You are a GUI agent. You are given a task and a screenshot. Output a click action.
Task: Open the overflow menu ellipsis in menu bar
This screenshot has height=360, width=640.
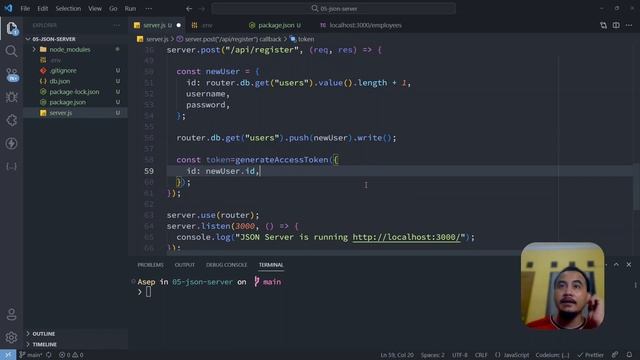coord(149,9)
